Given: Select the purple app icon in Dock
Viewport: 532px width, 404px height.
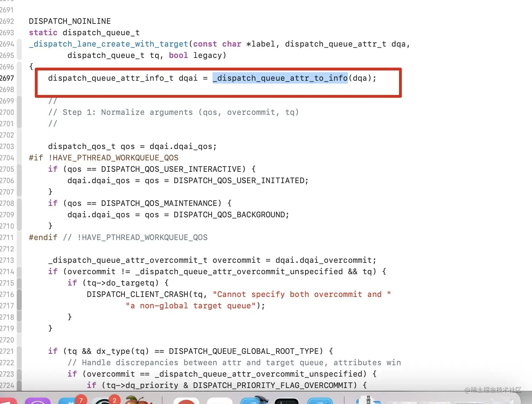Looking at the screenshot, I should [x=37, y=401].
